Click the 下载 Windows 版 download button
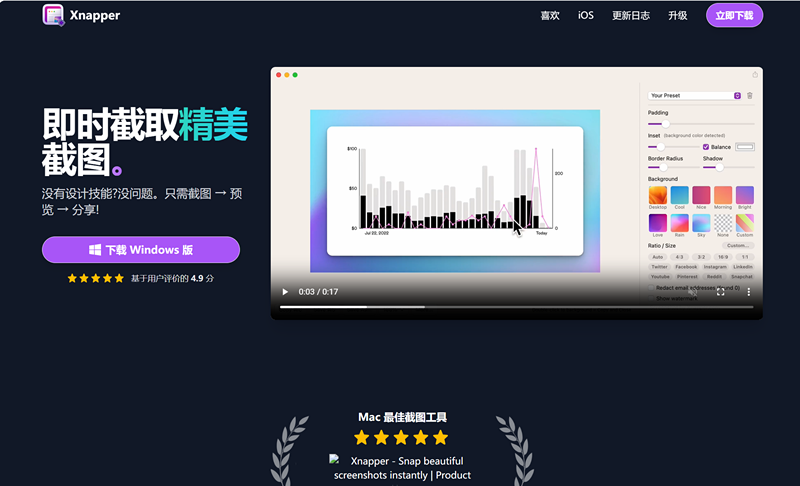 coord(141,250)
